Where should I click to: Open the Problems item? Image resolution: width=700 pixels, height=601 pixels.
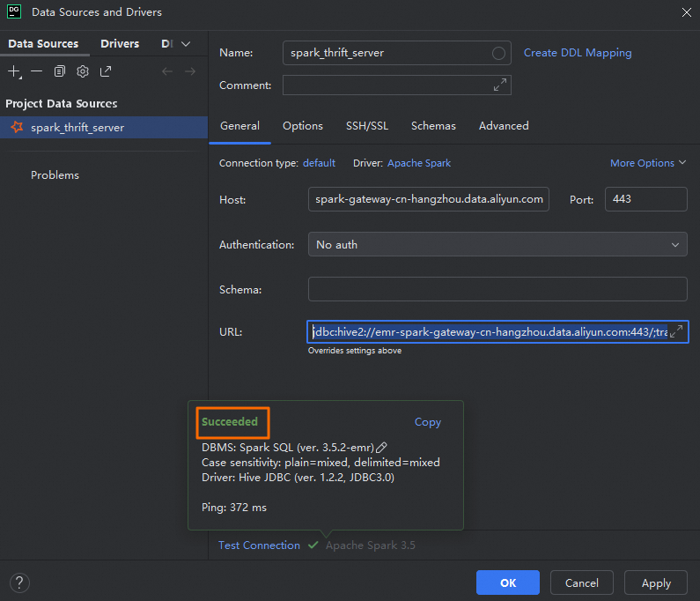coord(55,175)
